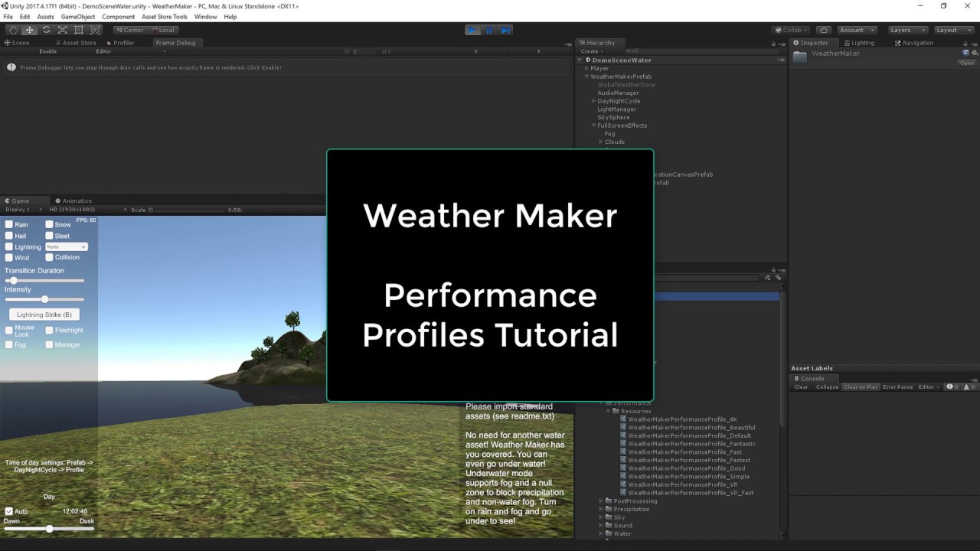The image size is (980, 551).
Task: Toggle the console warning message counter
Action: 968,387
